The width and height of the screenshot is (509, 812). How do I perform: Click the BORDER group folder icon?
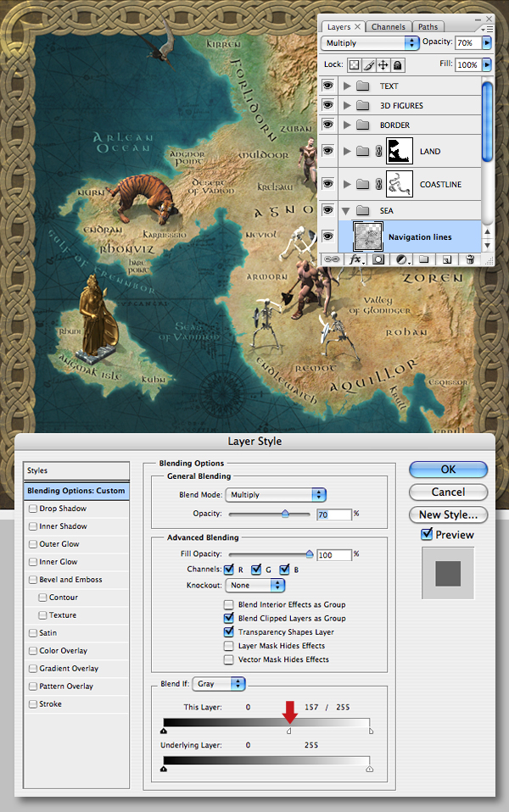(363, 125)
